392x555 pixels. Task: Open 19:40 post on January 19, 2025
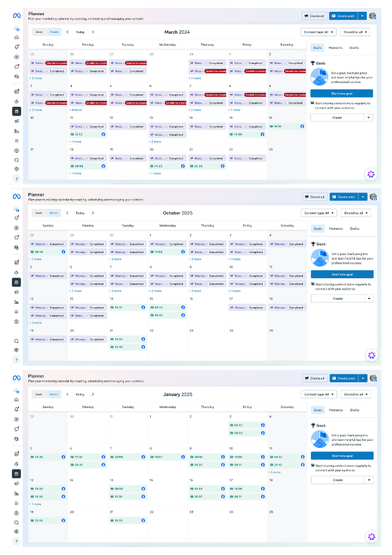pyautogui.click(x=48, y=520)
